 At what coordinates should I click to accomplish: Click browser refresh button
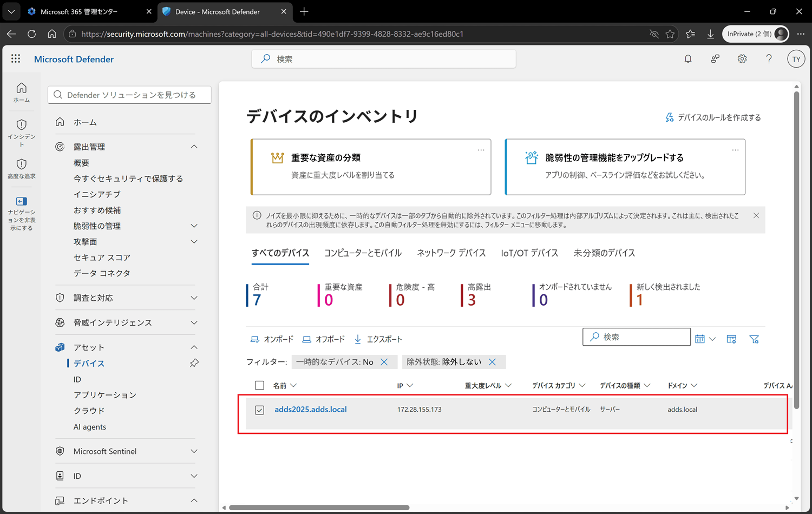32,34
